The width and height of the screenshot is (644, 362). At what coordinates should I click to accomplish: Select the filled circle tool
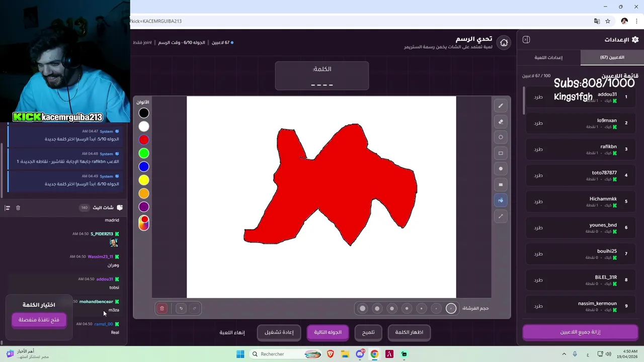pyautogui.click(x=501, y=169)
